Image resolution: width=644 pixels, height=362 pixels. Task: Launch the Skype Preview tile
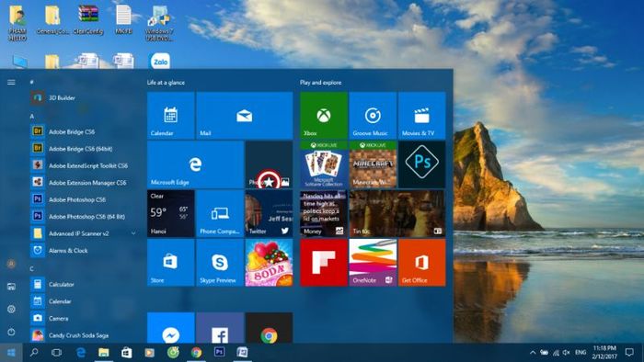(x=220, y=263)
